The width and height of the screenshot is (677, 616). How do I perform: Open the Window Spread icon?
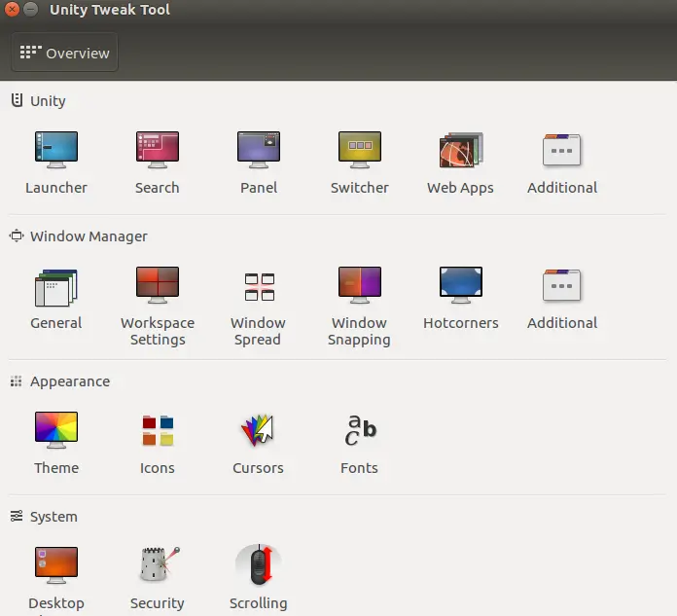point(260,287)
